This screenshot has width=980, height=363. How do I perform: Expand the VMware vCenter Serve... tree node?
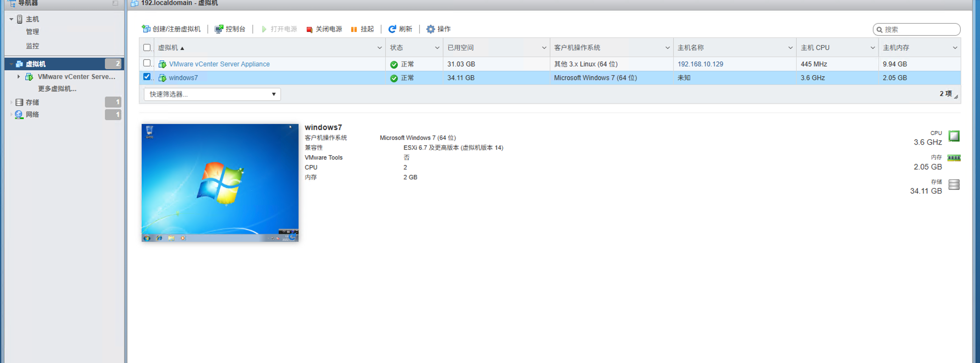point(18,77)
